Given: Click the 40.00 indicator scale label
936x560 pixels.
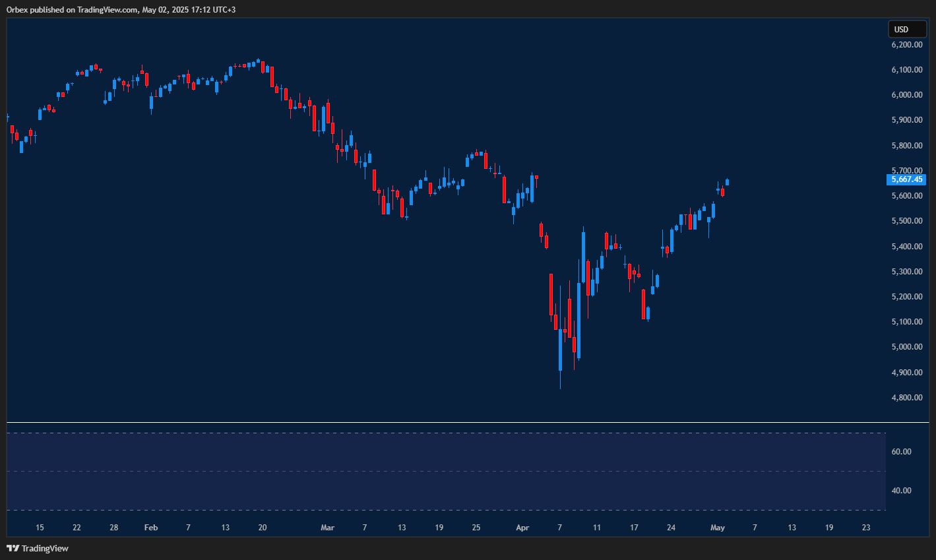Looking at the screenshot, I should coord(901,491).
